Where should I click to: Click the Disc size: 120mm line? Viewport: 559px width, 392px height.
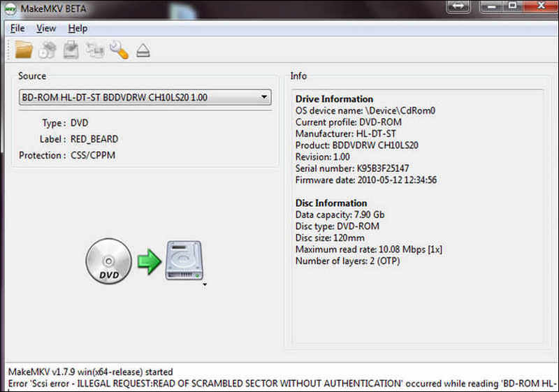[x=330, y=238]
